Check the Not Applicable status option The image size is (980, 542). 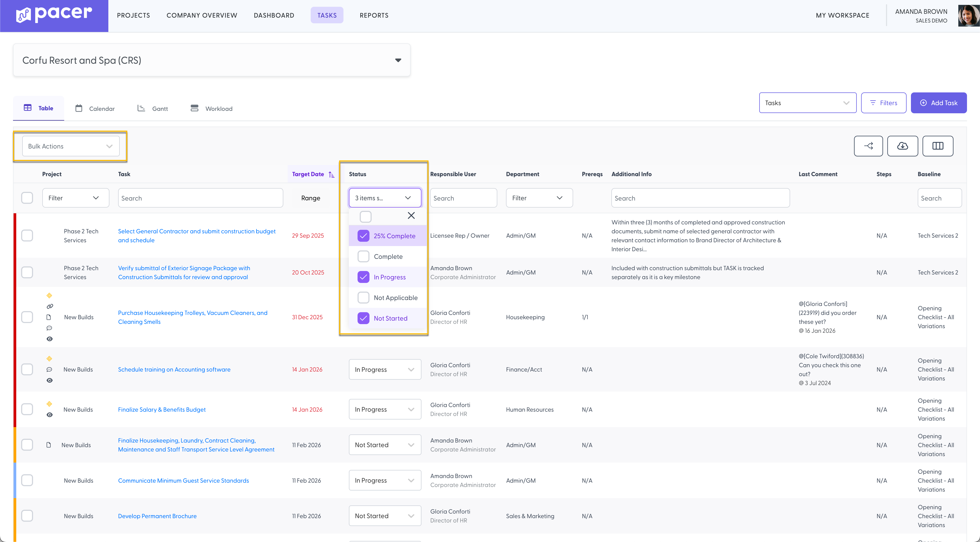[x=363, y=297]
